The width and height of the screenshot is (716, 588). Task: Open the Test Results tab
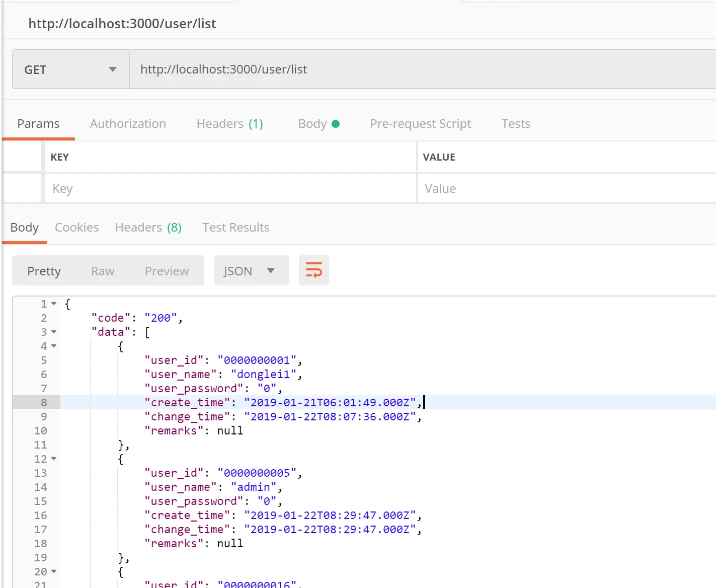[x=236, y=228]
